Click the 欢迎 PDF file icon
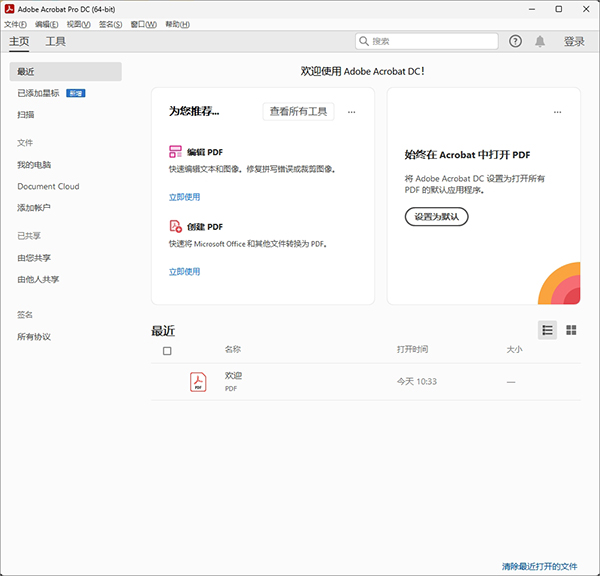 (x=198, y=382)
